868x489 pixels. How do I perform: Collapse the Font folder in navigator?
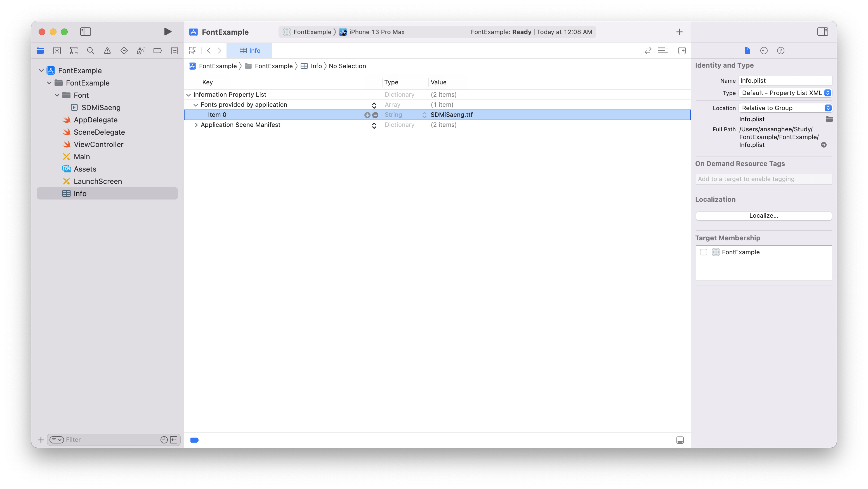point(57,95)
